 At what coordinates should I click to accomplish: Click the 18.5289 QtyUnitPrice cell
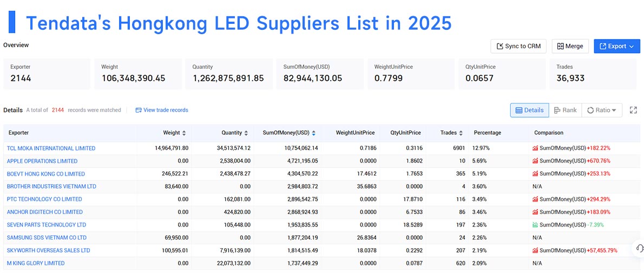tap(412, 224)
